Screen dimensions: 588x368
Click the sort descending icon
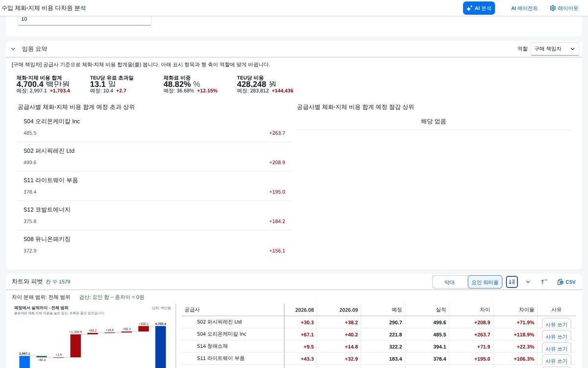click(x=512, y=282)
